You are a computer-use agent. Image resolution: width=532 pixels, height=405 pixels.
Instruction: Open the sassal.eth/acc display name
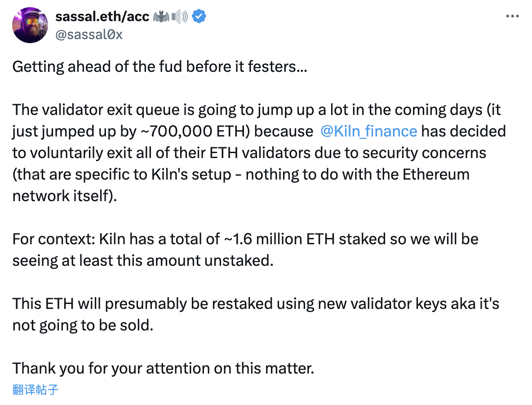[102, 16]
